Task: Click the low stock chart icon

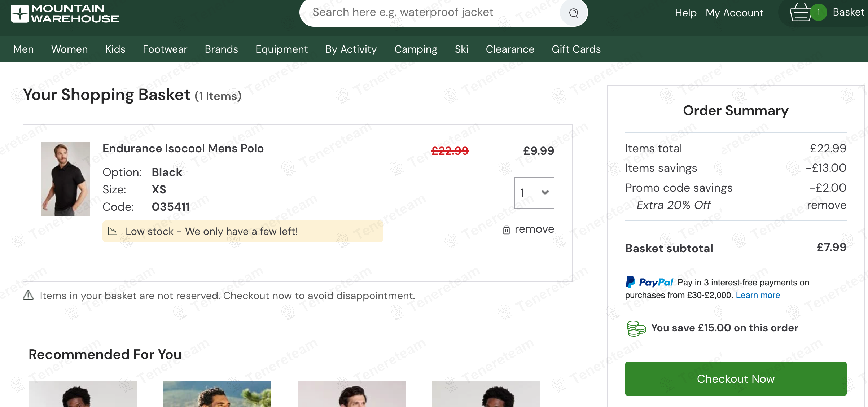Action: [x=113, y=231]
